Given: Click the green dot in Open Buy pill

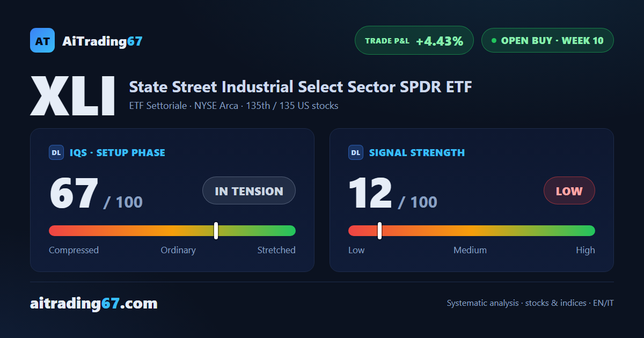Looking at the screenshot, I should click(x=494, y=40).
